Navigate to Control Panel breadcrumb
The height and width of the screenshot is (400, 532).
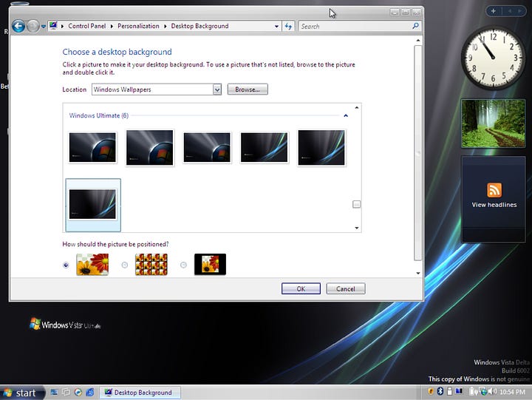click(87, 26)
